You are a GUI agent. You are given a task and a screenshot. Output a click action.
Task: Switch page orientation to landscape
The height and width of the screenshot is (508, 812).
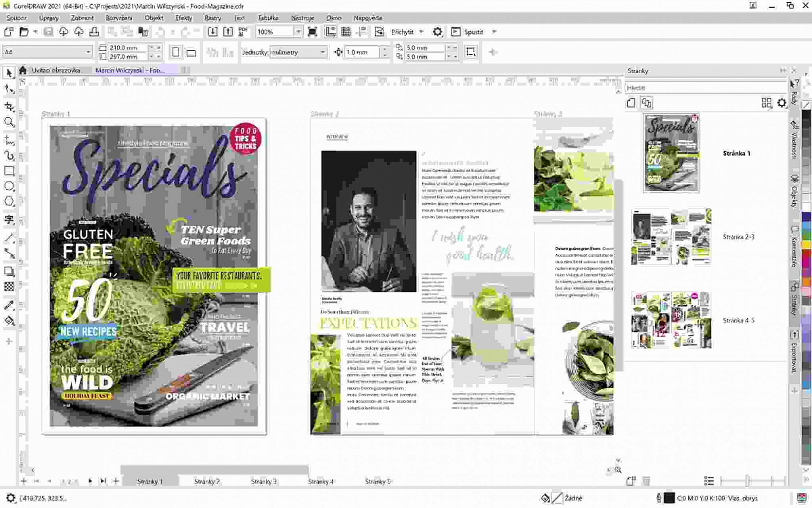click(x=192, y=51)
